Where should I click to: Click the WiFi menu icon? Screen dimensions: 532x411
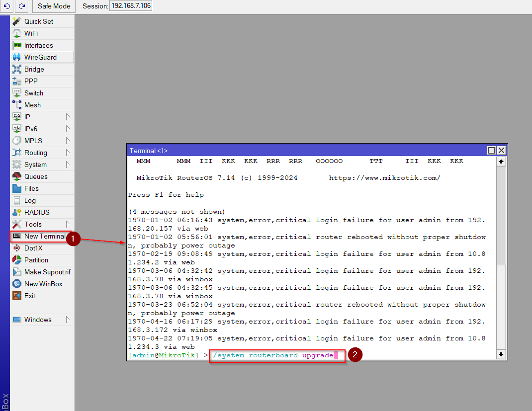(x=16, y=33)
